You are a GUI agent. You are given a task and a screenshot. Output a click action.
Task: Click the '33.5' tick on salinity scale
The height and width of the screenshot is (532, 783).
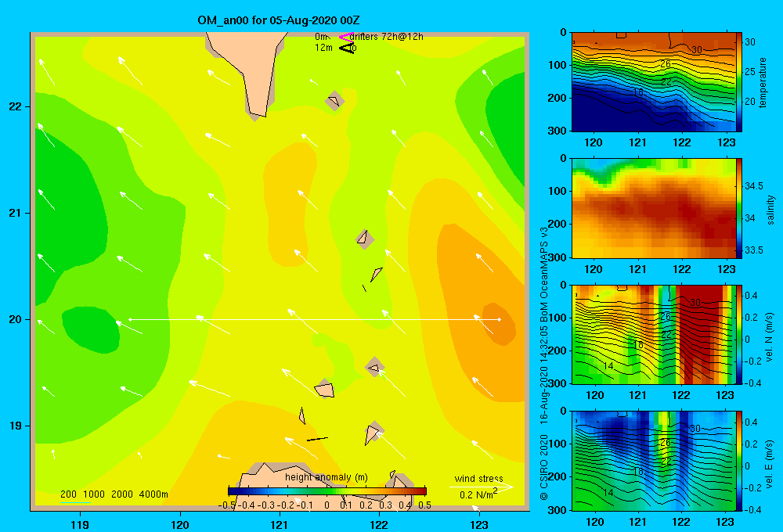(x=754, y=250)
